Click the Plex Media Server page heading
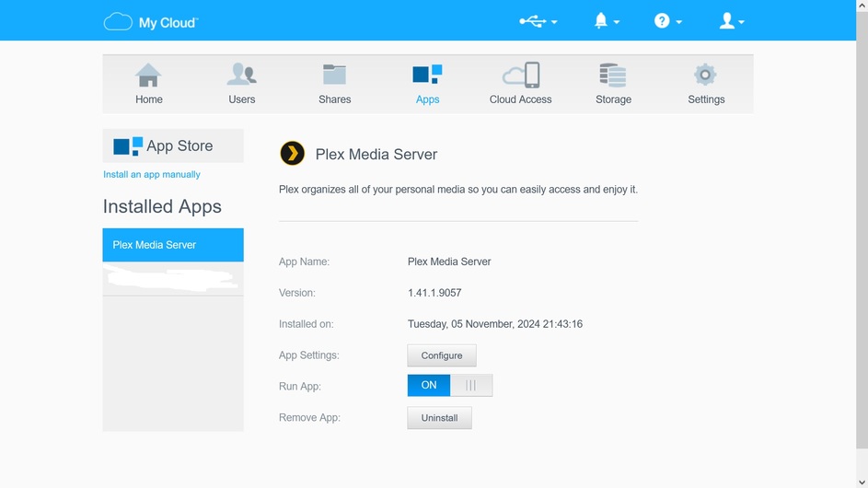 click(x=376, y=154)
